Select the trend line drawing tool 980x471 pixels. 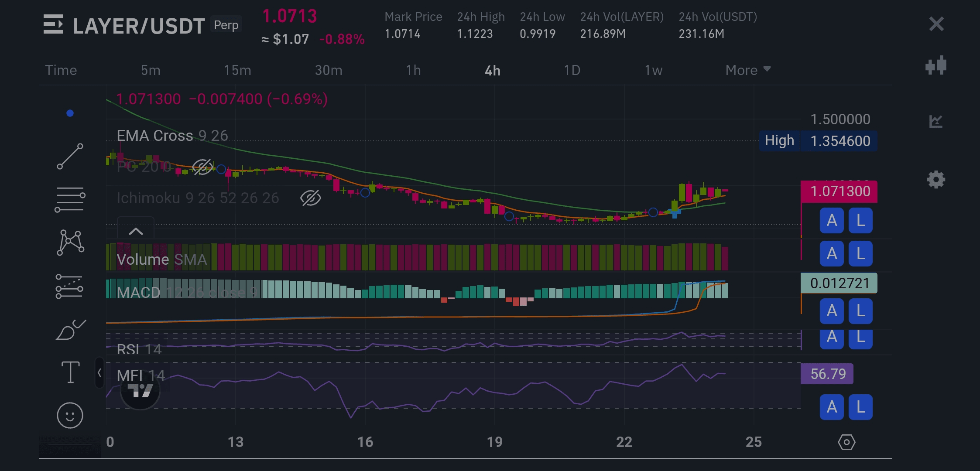70,156
